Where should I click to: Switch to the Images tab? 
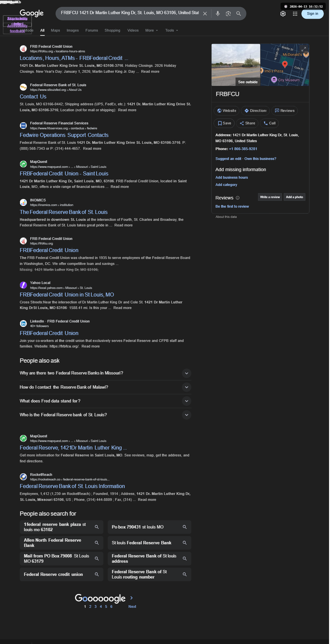73,30
